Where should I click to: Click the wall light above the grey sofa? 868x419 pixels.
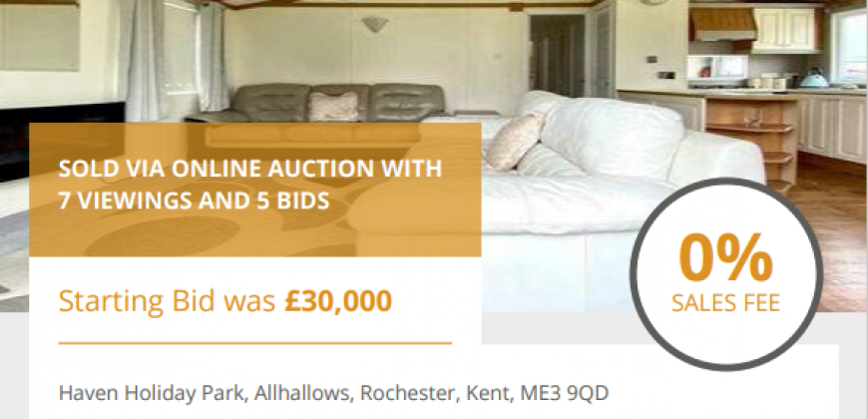(375, 24)
